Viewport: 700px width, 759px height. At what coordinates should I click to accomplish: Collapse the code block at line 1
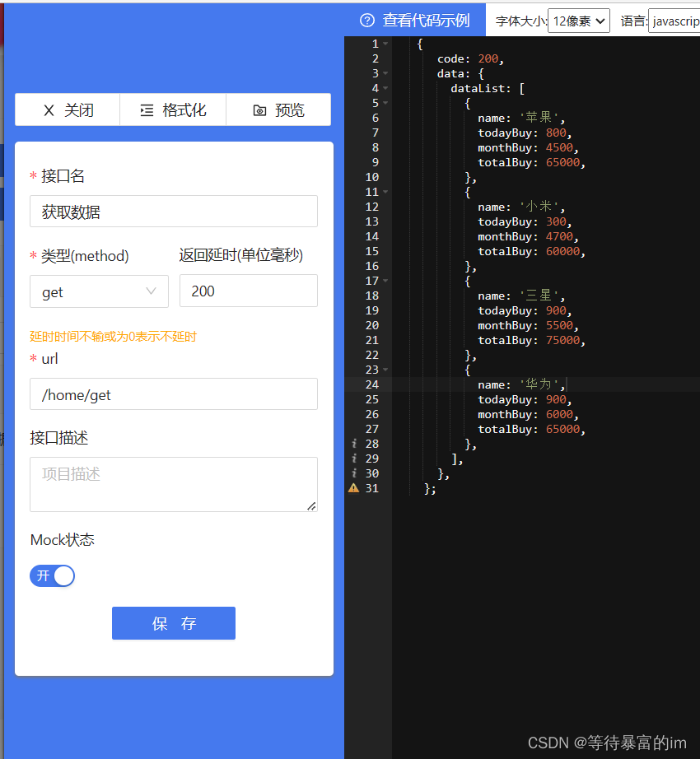[x=387, y=43]
